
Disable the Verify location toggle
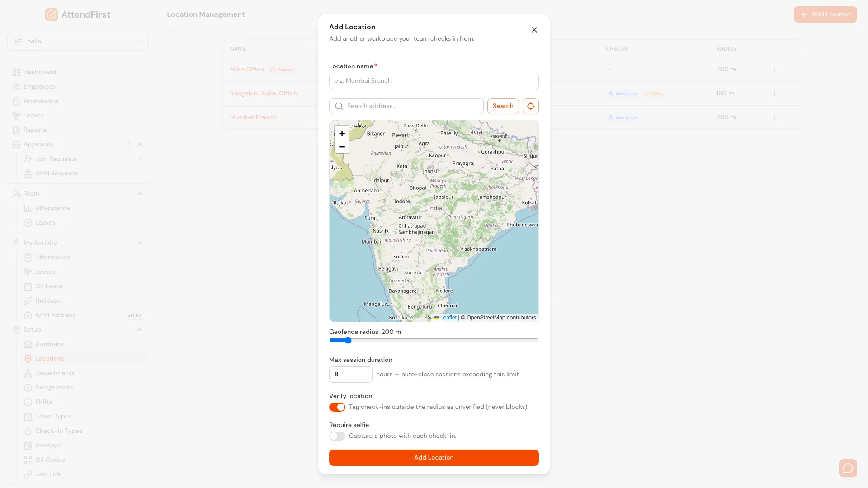coord(337,407)
